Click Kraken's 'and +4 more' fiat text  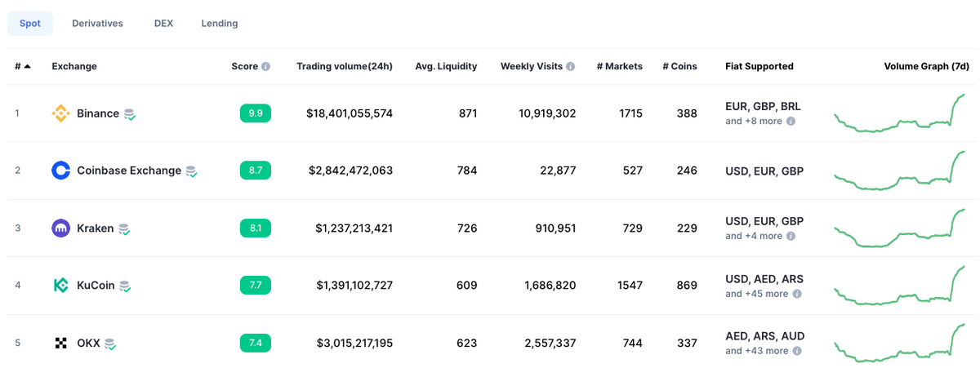click(x=754, y=236)
